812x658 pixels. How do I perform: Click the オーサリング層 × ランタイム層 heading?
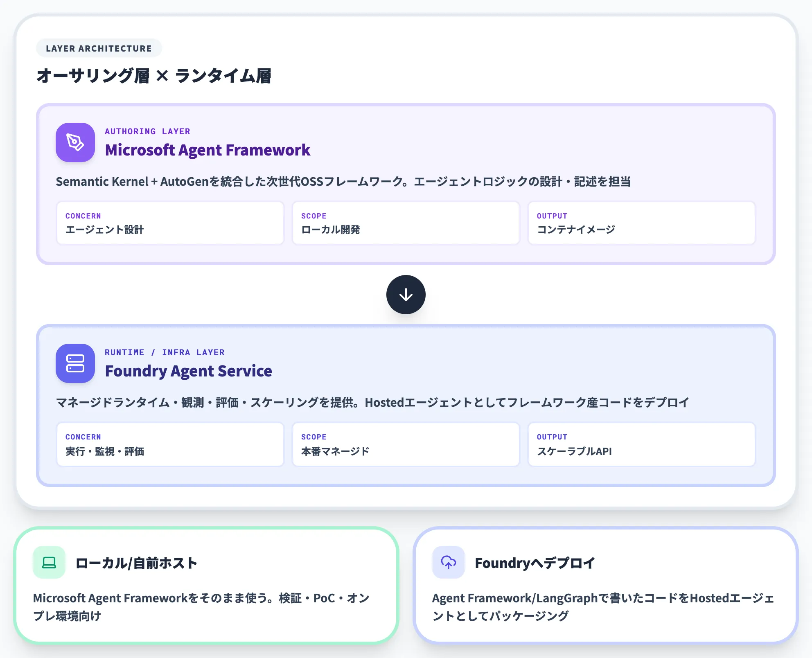tap(154, 76)
